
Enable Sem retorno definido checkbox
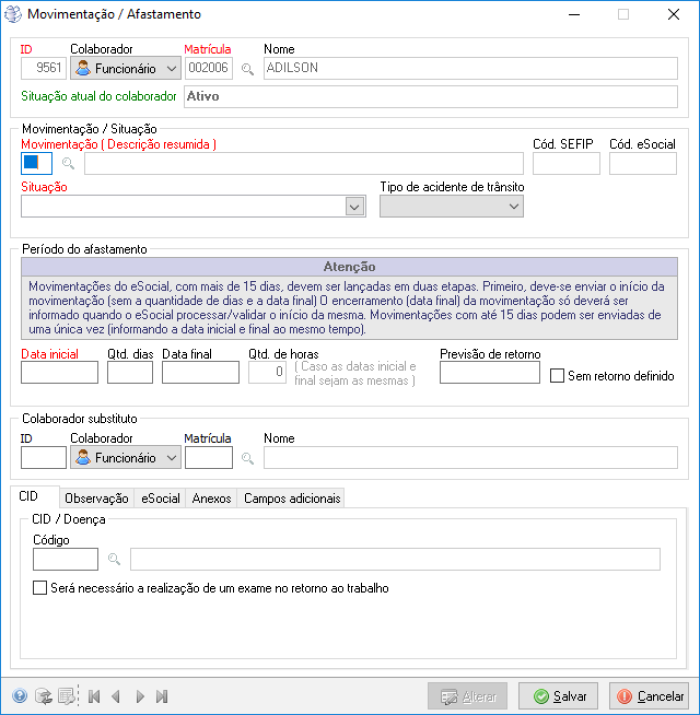(x=558, y=376)
